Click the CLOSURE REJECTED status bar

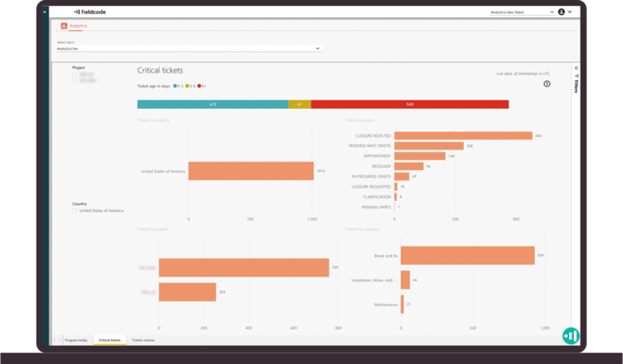pos(463,136)
